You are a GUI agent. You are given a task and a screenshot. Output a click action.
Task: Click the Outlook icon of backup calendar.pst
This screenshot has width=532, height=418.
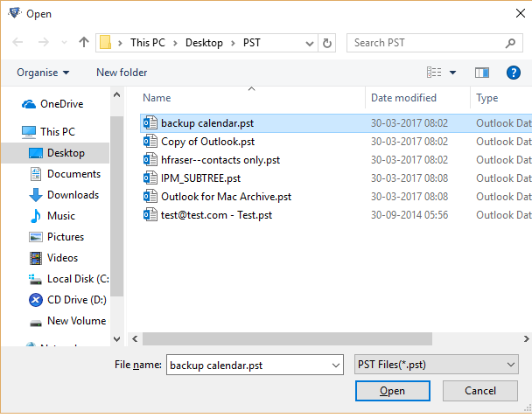(x=150, y=122)
